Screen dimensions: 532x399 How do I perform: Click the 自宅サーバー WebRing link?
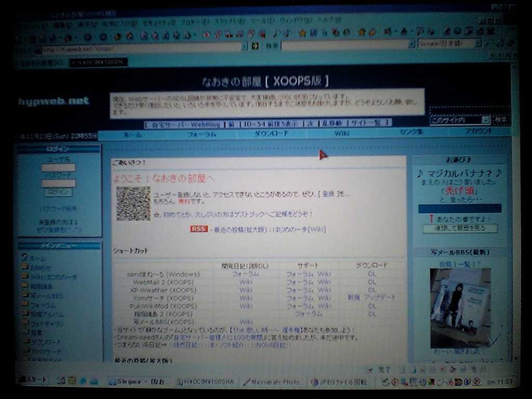(184, 124)
